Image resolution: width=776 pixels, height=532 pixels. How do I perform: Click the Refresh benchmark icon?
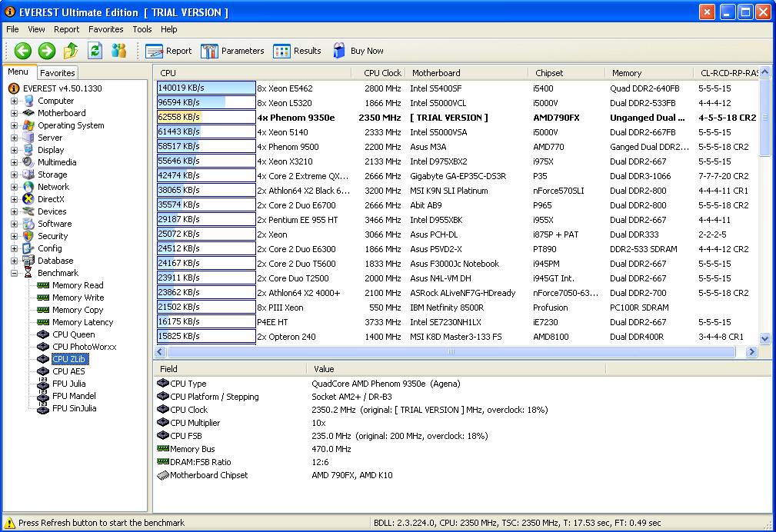coord(95,51)
